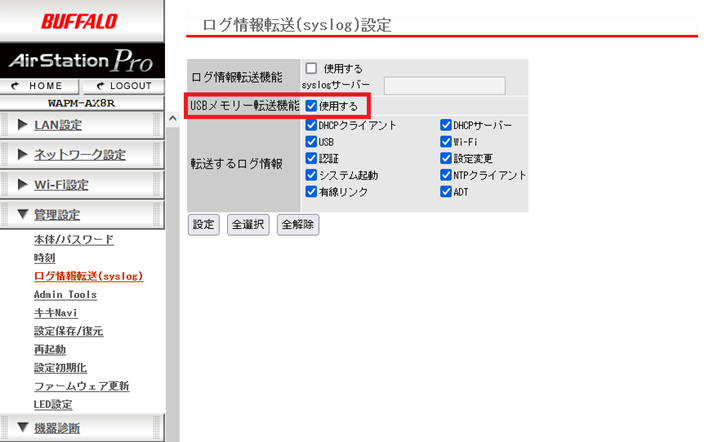The image size is (709, 442).
Task: Open 設定保存/復元 page
Action: coord(68,331)
